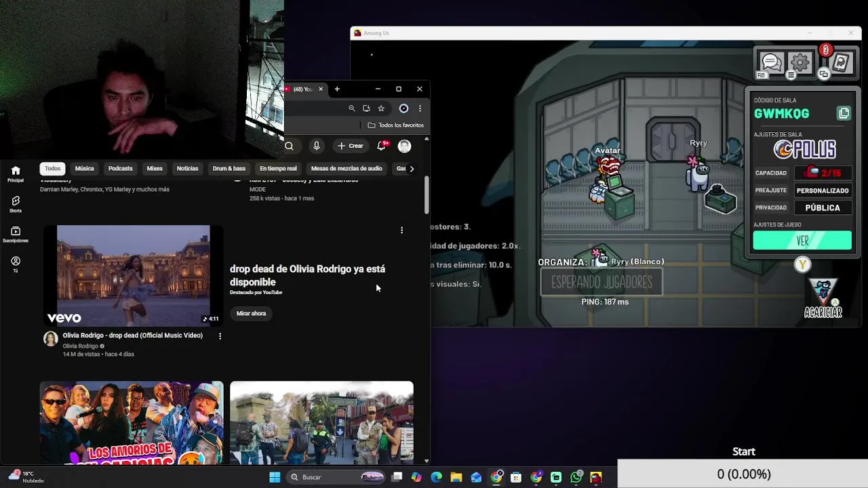
Task: Select the Drum & bass filter chip
Action: tap(229, 168)
